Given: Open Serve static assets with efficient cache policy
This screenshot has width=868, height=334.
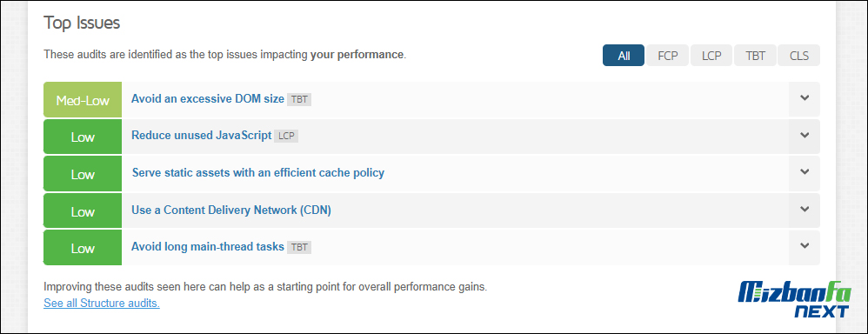Looking at the screenshot, I should 258,173.
